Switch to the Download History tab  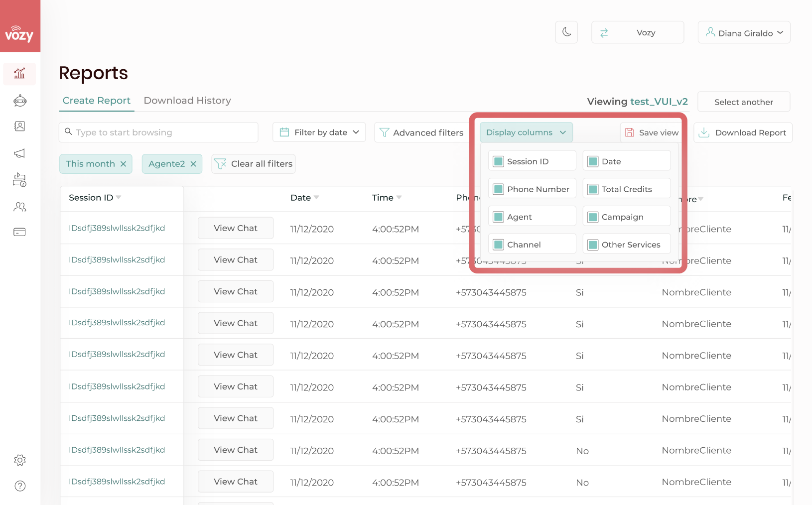pyautogui.click(x=187, y=101)
